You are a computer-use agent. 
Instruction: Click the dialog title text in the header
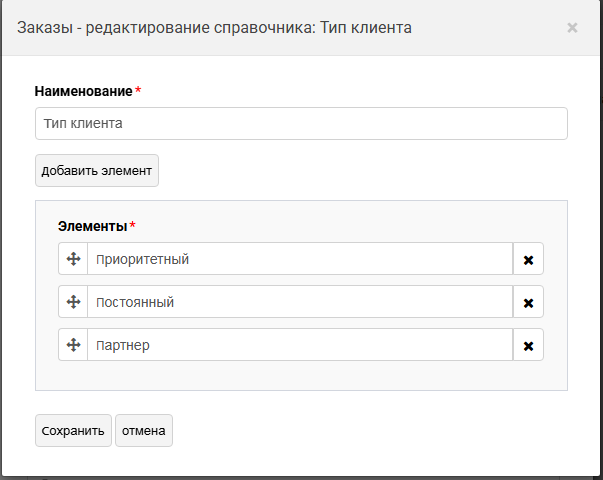(214, 28)
